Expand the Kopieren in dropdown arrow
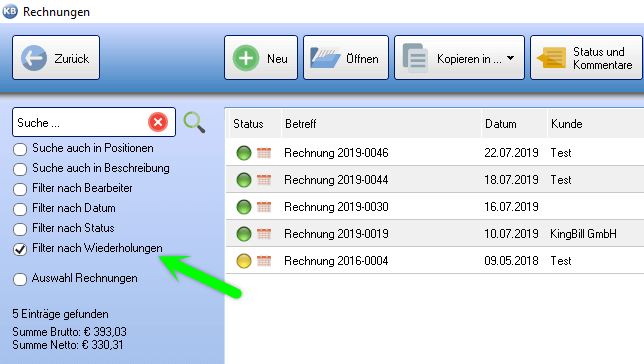Image resolution: width=644 pixels, height=364 pixels. pyautogui.click(x=511, y=58)
